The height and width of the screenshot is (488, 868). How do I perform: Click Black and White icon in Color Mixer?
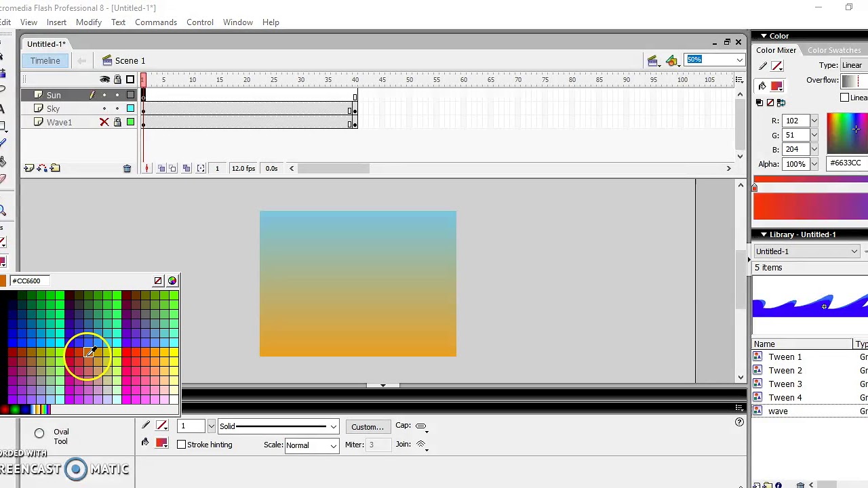759,102
